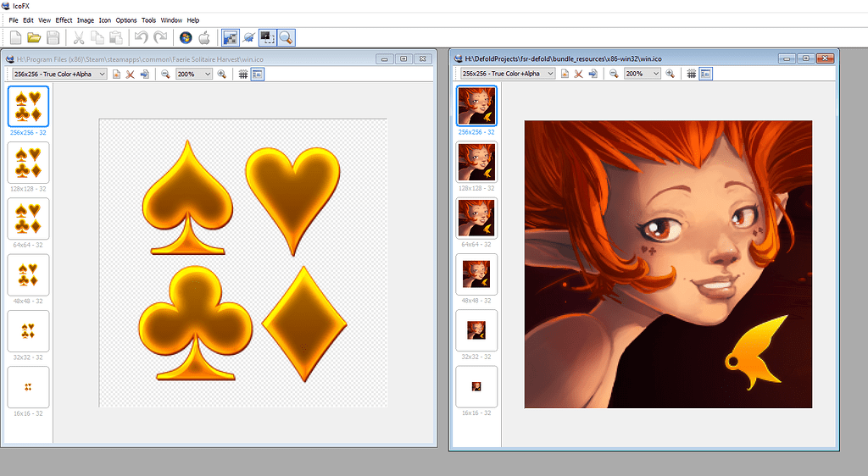Click the Macintosh apple icon button

204,37
